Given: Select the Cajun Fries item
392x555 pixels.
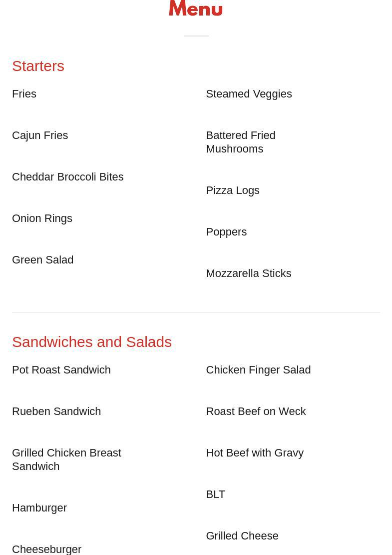Looking at the screenshot, I should tap(40, 135).
